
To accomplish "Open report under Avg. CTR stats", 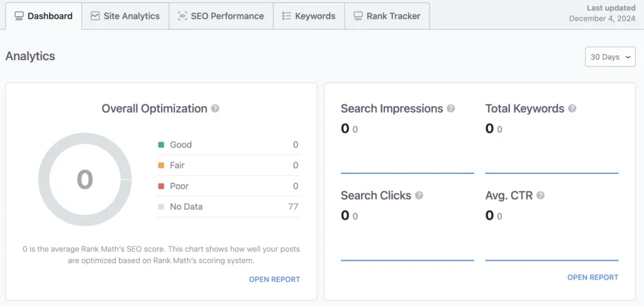I will 592,277.
